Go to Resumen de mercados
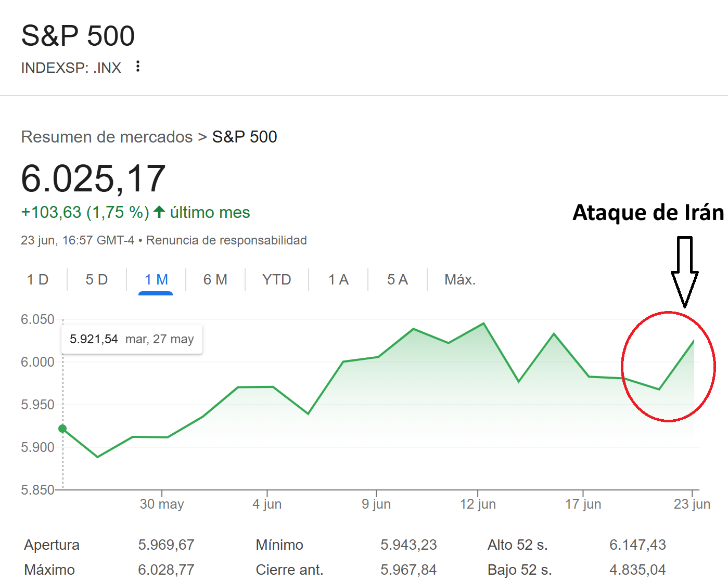The height and width of the screenshot is (582, 728). (107, 137)
